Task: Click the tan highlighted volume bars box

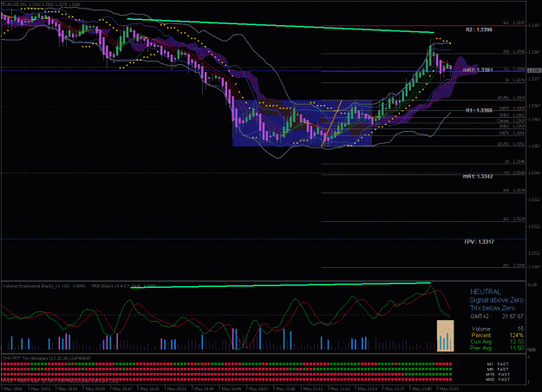Action: tap(446, 336)
